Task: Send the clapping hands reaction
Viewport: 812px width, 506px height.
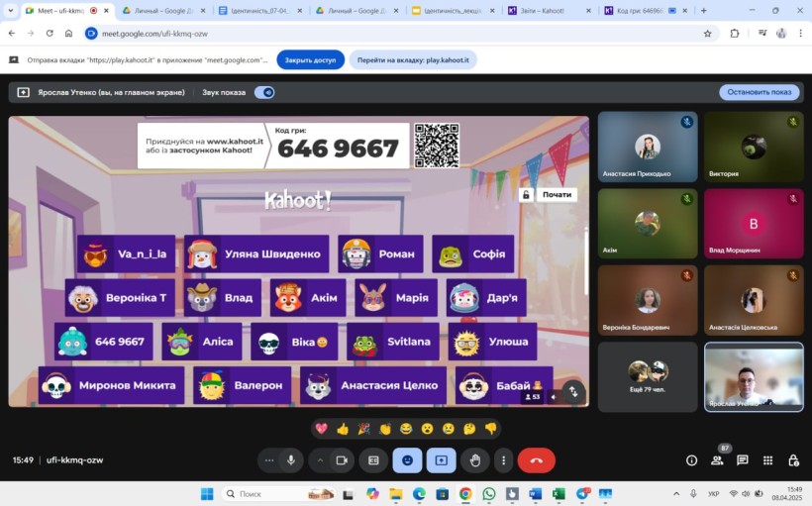Action: (x=385, y=429)
